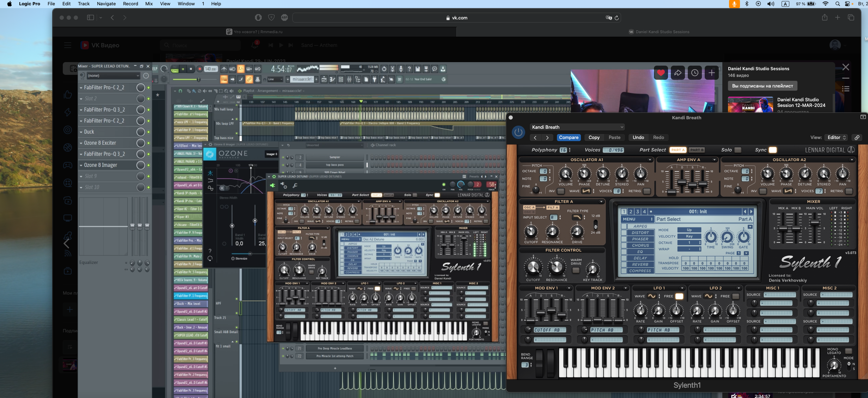Open the Window menu
The height and width of the screenshot is (398, 868).
click(x=186, y=4)
